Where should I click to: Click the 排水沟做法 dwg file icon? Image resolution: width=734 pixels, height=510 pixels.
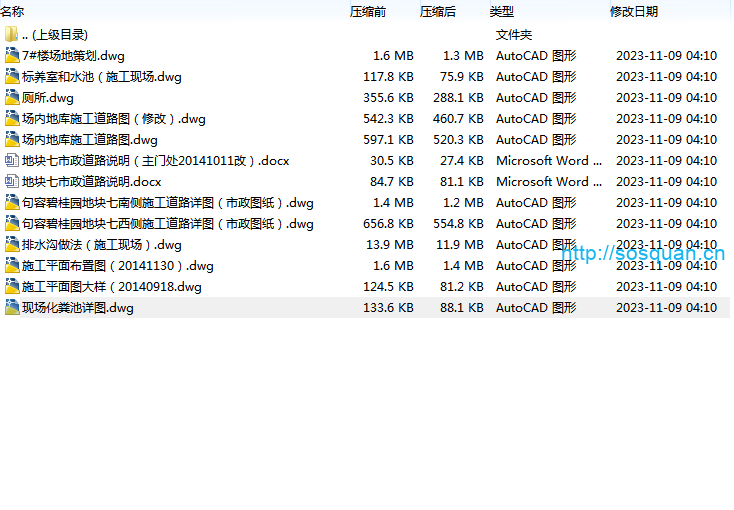click(12, 245)
